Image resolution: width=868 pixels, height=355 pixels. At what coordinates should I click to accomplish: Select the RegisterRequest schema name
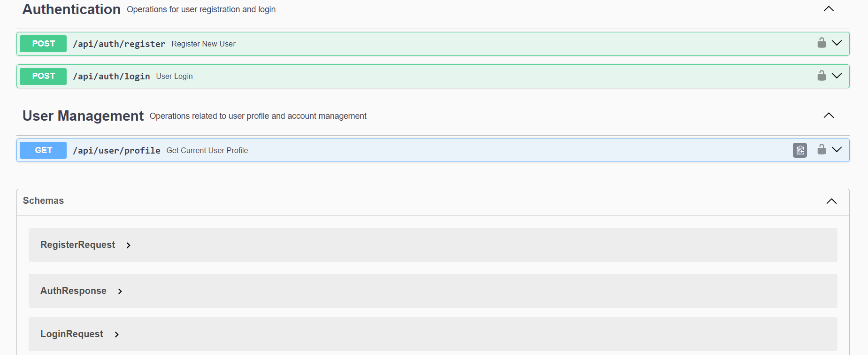[78, 245]
